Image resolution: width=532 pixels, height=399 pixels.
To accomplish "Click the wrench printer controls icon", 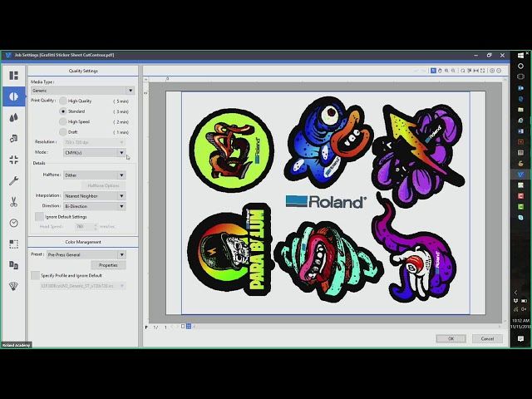I will (13, 180).
